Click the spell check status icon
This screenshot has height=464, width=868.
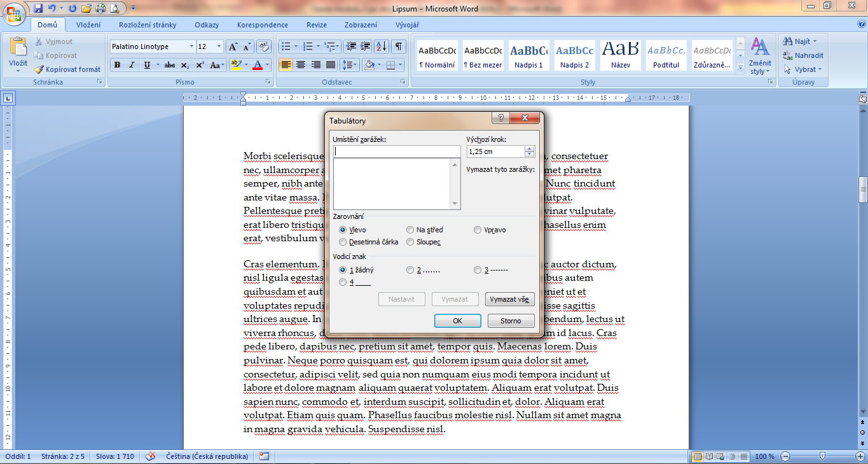[x=151, y=456]
